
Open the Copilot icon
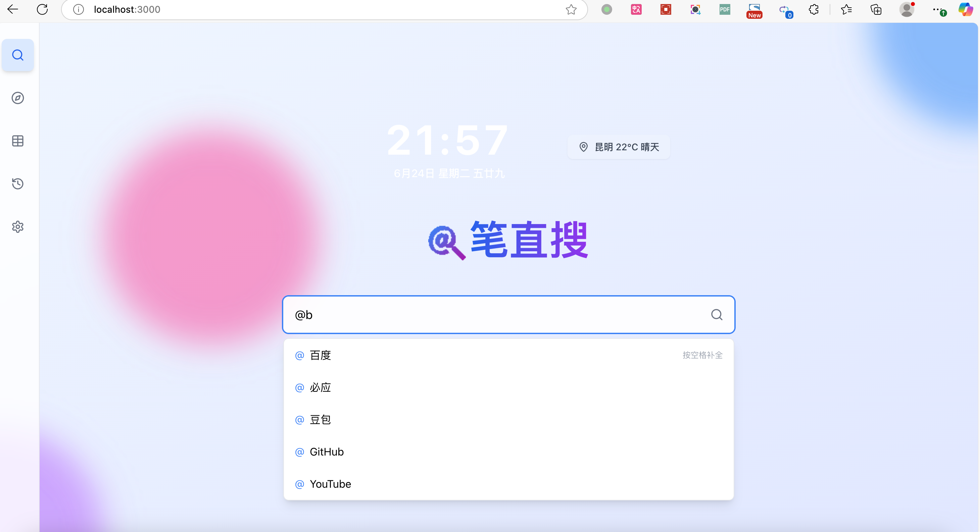coord(966,9)
